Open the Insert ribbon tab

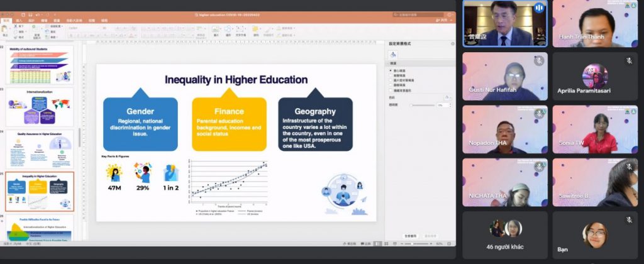(x=19, y=20)
